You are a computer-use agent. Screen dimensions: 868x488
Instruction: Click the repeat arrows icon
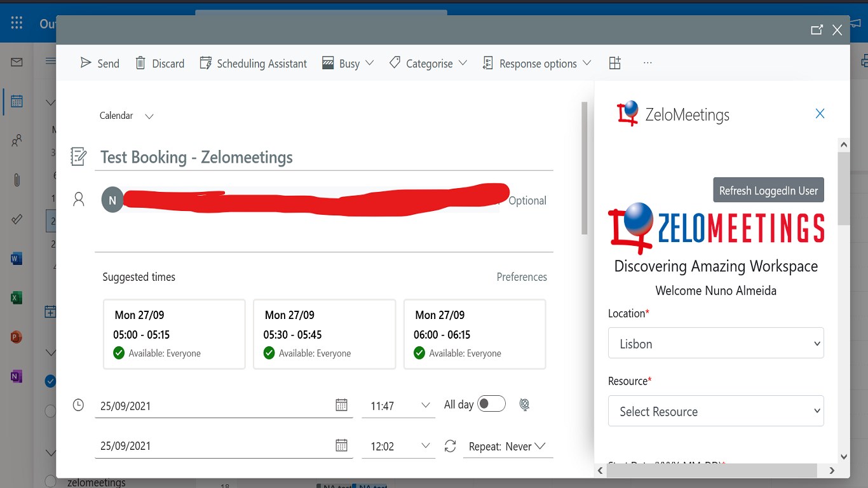point(451,446)
